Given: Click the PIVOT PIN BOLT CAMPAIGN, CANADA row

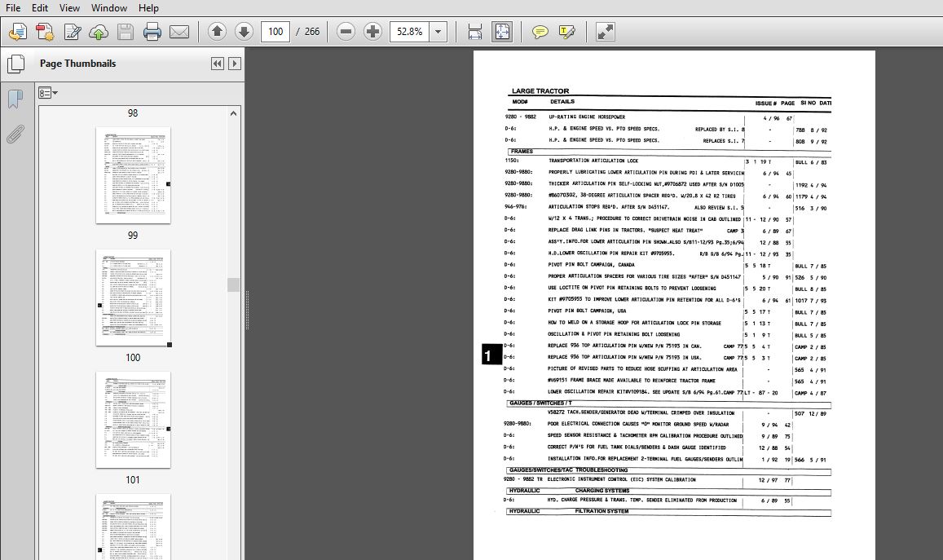Looking at the screenshot, I should pos(668,265).
